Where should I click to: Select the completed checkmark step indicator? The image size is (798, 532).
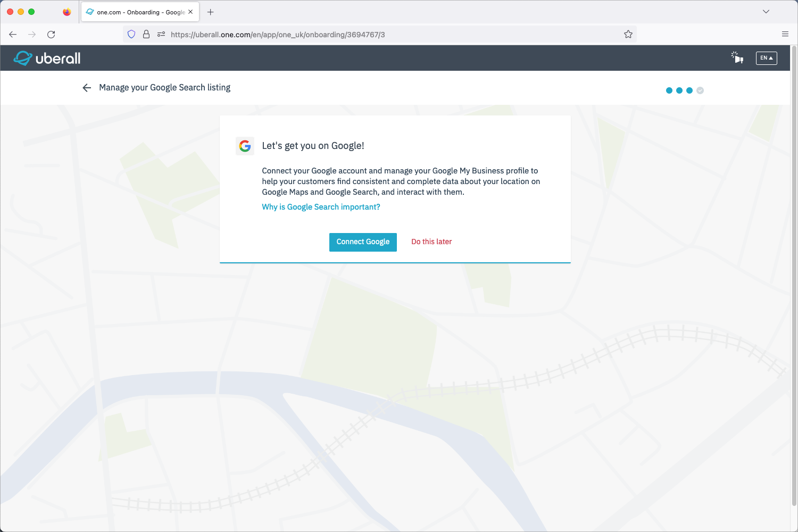tap(700, 90)
